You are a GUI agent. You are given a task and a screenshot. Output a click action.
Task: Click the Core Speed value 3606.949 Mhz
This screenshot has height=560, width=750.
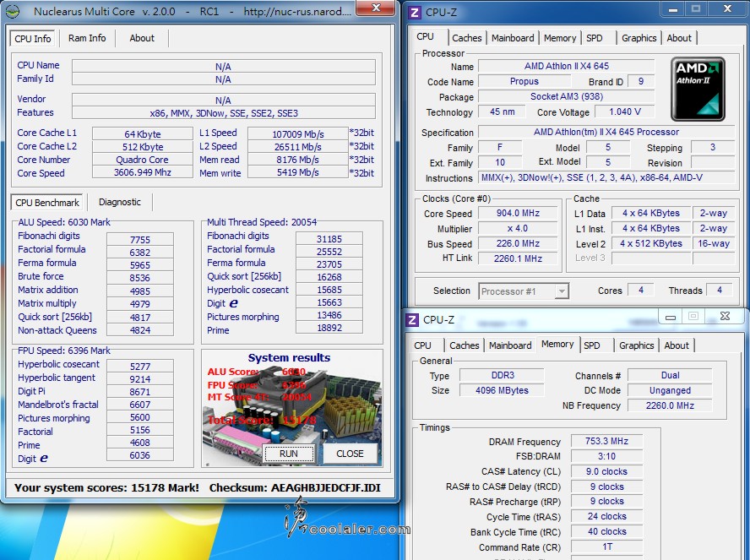click(143, 172)
